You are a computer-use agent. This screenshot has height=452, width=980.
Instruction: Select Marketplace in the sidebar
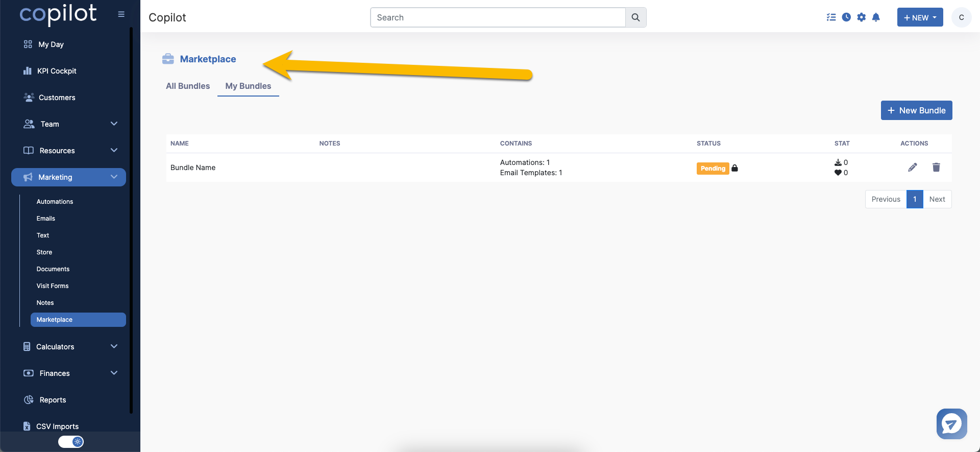coord(78,320)
